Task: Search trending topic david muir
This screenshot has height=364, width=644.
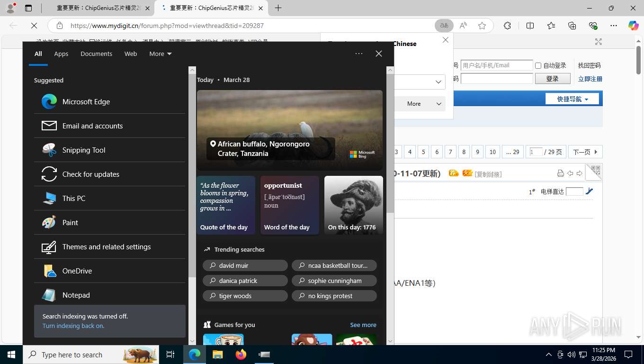Action: [245, 265]
